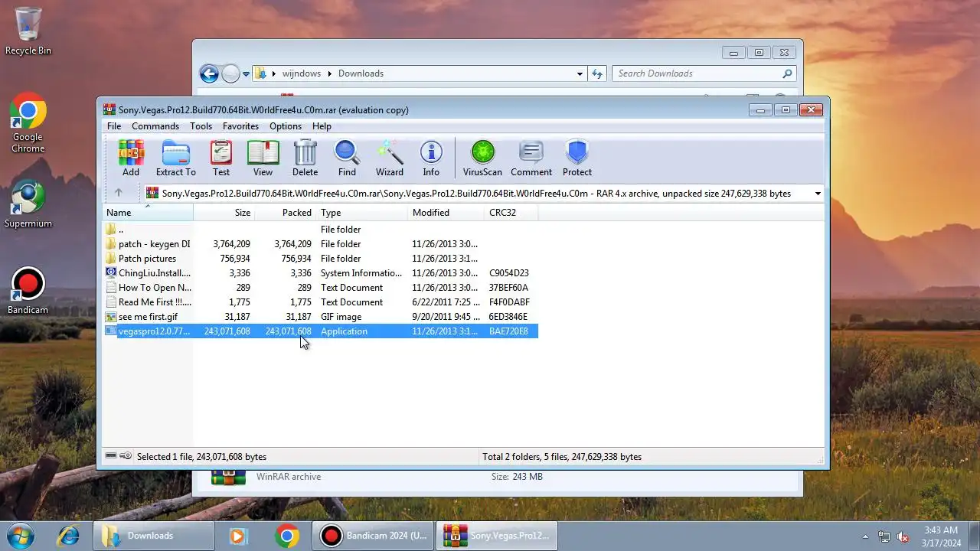Show archive Info
Image resolution: width=980 pixels, height=551 pixels.
click(x=431, y=158)
